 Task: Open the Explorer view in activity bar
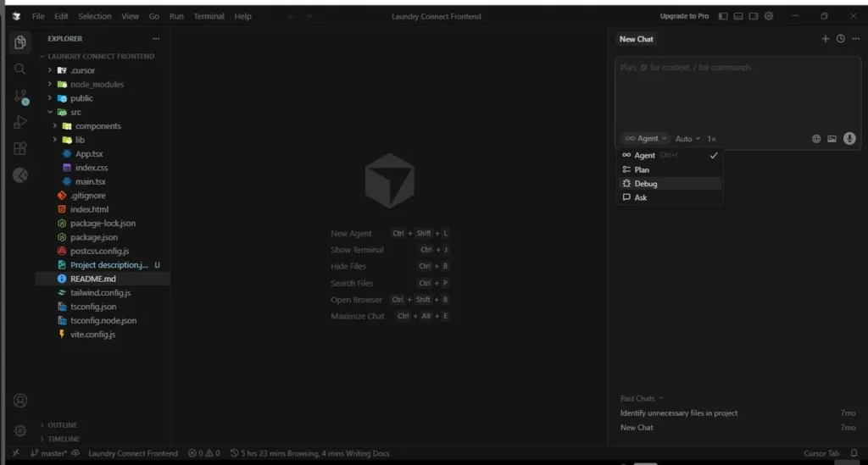click(20, 42)
